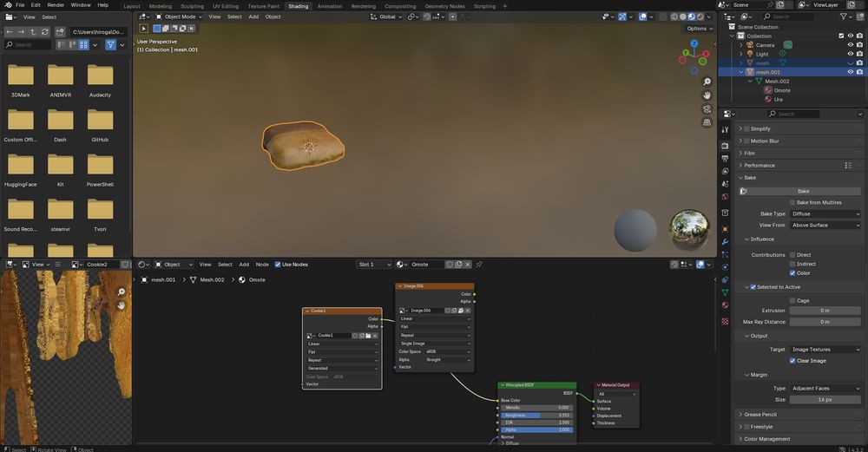Uncheck the Clear Image checkbox
Image resolution: width=868 pixels, height=452 pixels.
point(793,360)
